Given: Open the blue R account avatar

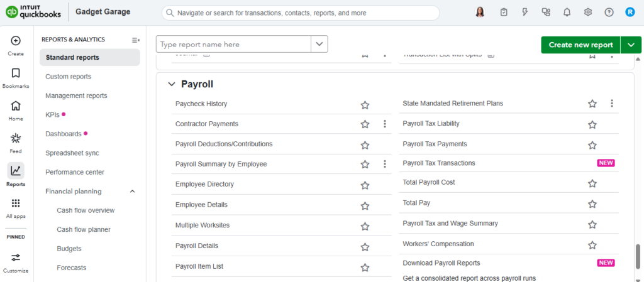Looking at the screenshot, I should point(630,13).
